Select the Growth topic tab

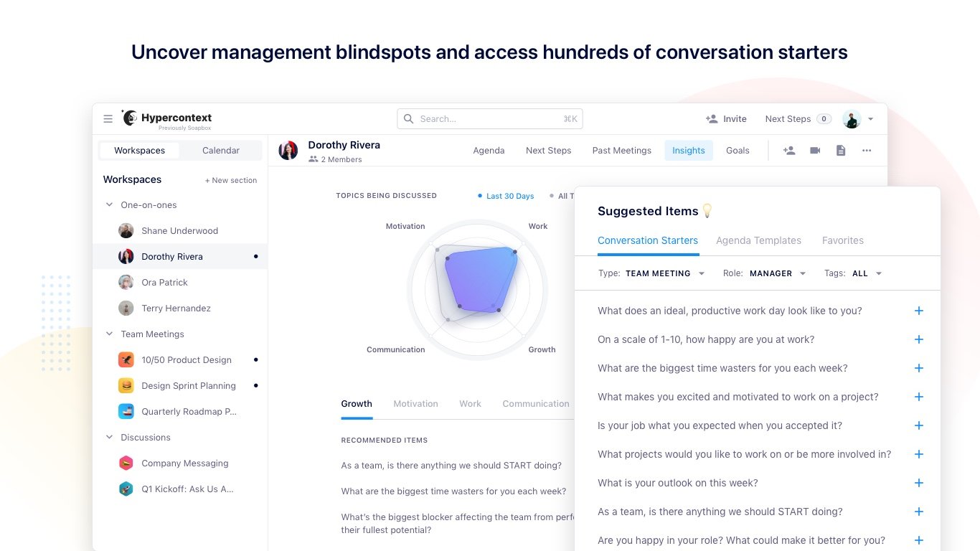click(357, 404)
